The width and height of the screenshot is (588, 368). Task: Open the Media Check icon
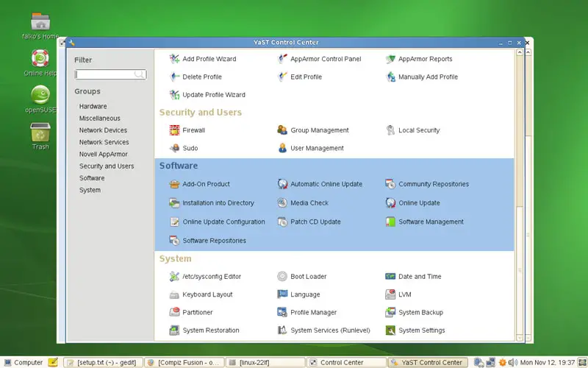(282, 203)
